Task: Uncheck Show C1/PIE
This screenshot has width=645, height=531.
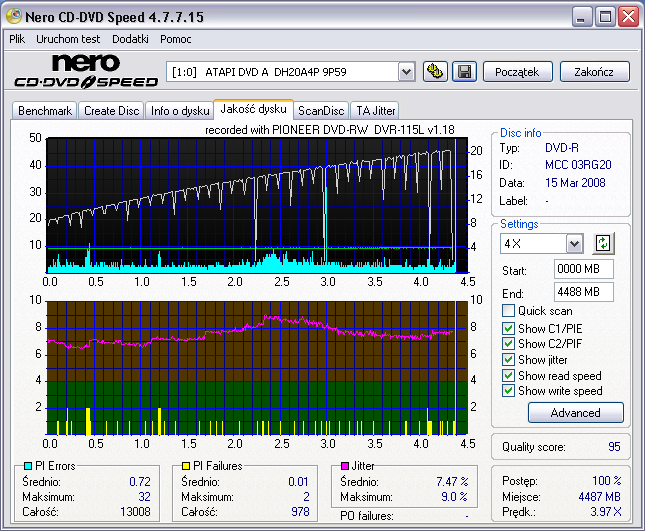Action: click(508, 328)
